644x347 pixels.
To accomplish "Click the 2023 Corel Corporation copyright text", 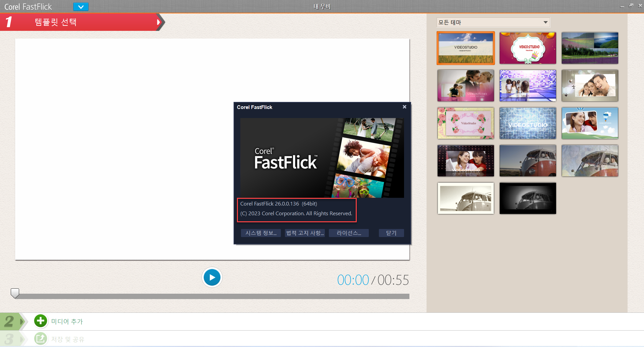I will pyautogui.click(x=296, y=213).
